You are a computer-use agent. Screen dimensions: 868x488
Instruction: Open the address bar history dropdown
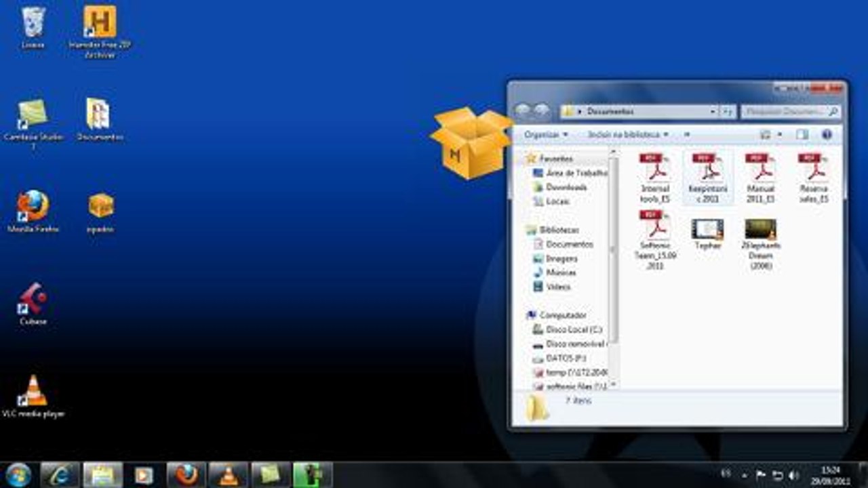point(713,111)
